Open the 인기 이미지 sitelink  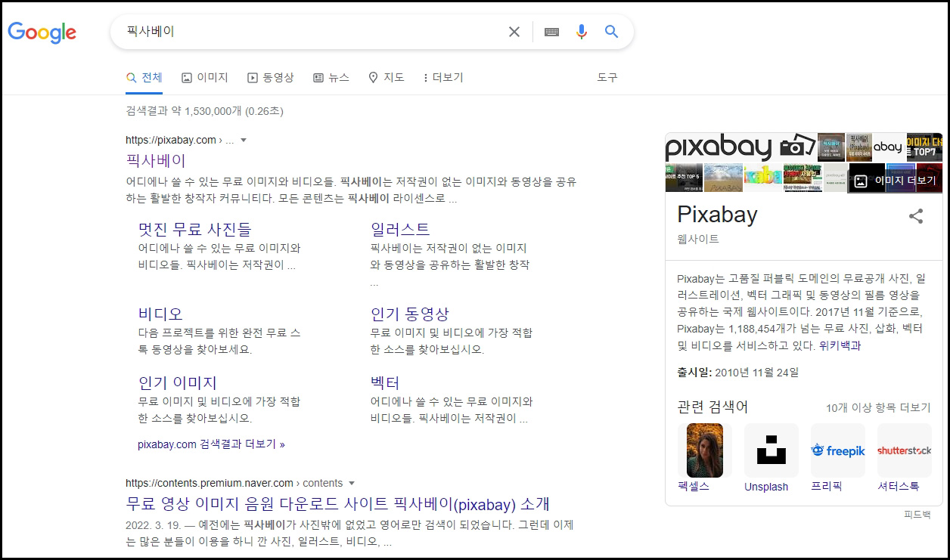coord(177,382)
